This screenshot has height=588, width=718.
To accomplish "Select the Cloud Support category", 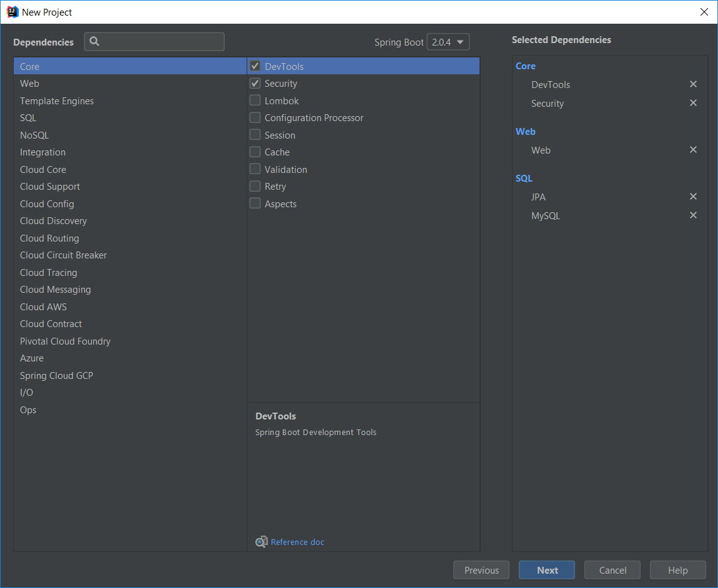I will coord(130,187).
